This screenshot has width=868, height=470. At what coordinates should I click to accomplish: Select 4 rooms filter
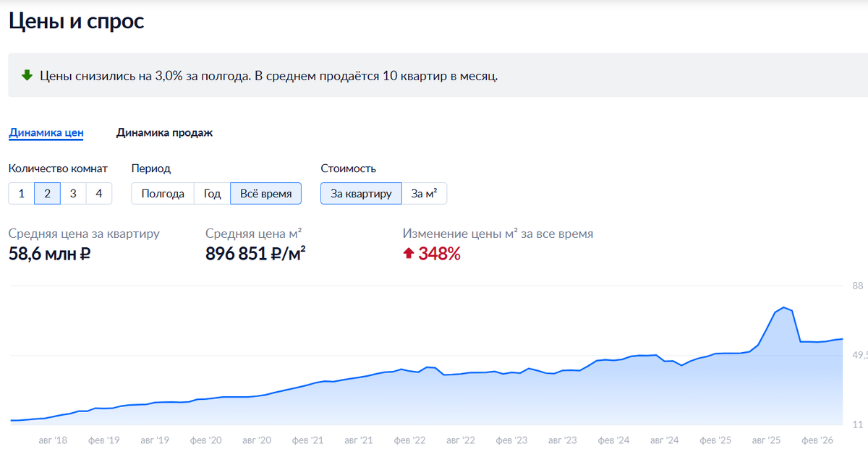click(99, 194)
